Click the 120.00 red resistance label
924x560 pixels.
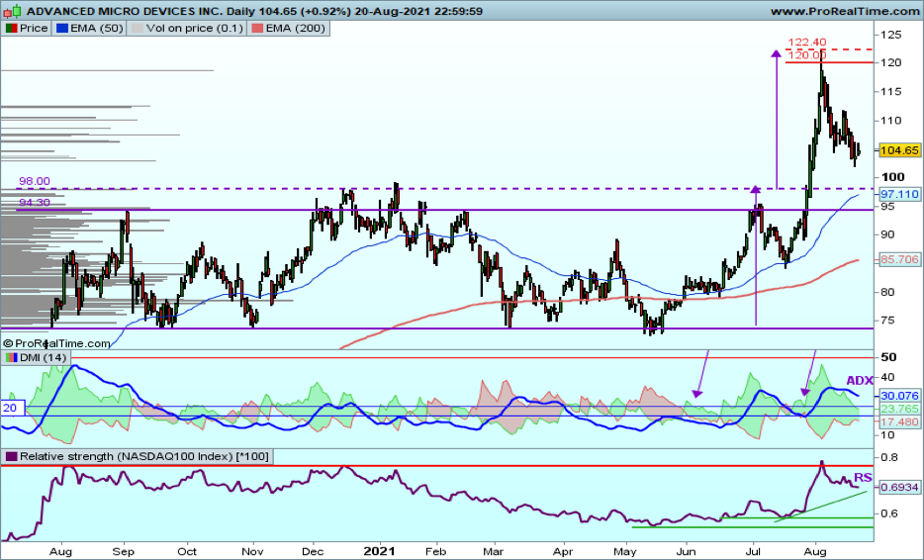[806, 55]
